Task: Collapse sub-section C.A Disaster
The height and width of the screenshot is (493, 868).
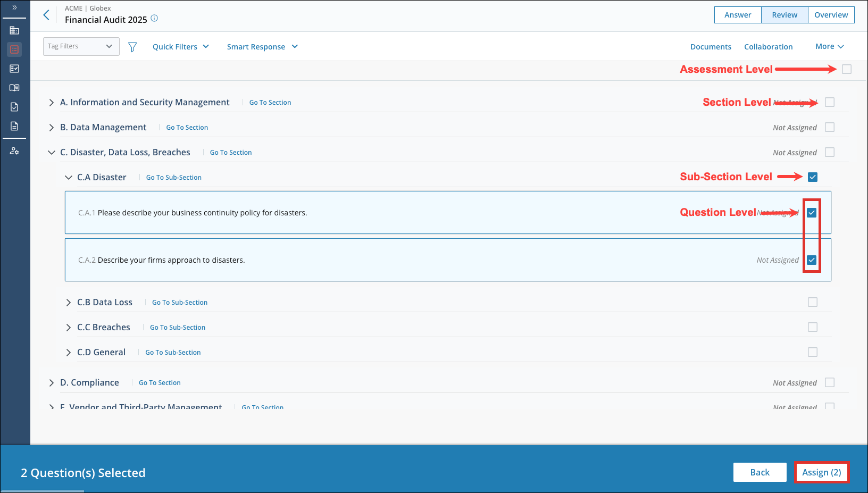Action: coord(69,178)
